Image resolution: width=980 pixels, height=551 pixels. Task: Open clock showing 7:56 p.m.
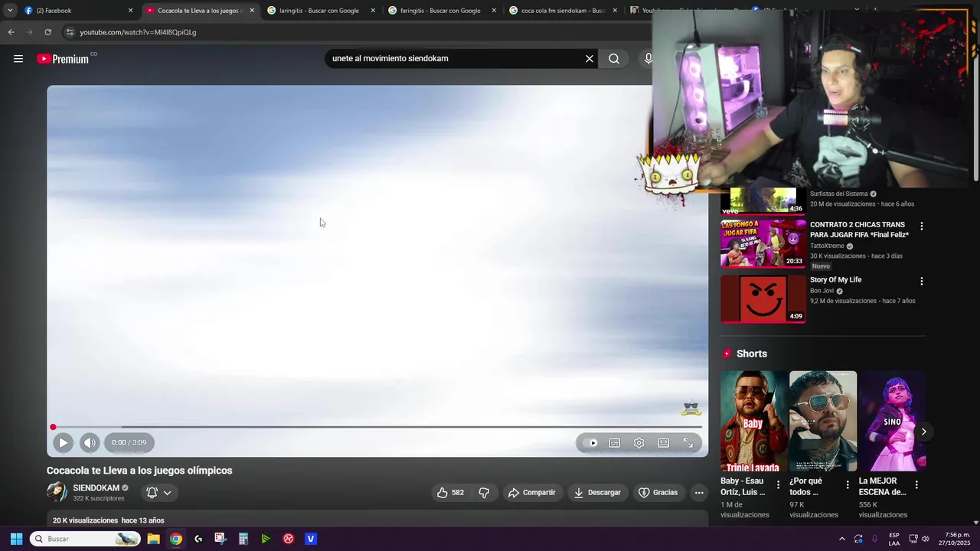[x=954, y=539]
